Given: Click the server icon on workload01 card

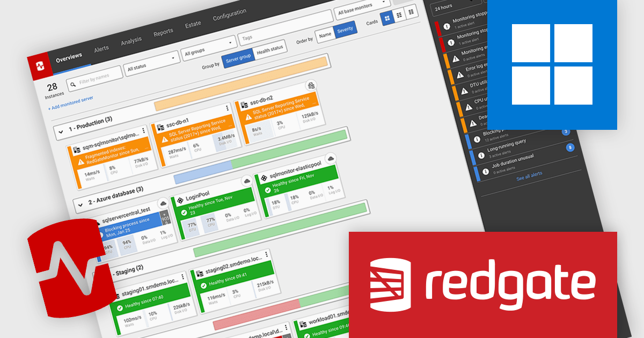Looking at the screenshot, I should coord(303,324).
